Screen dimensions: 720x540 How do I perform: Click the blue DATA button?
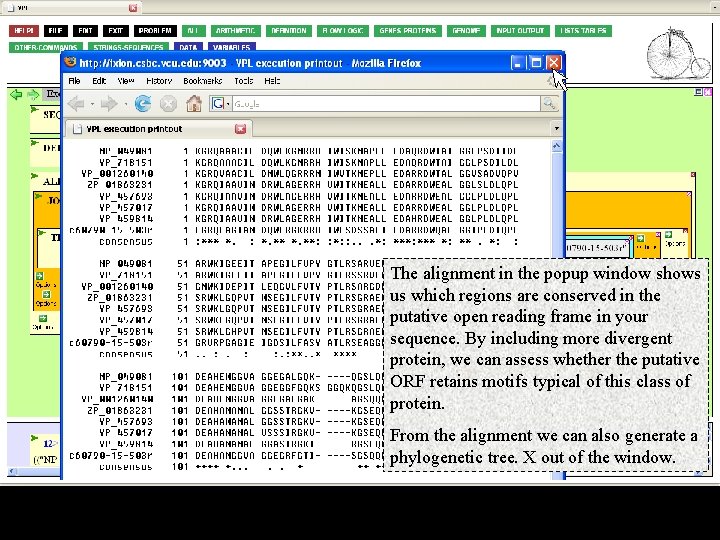tap(188, 47)
